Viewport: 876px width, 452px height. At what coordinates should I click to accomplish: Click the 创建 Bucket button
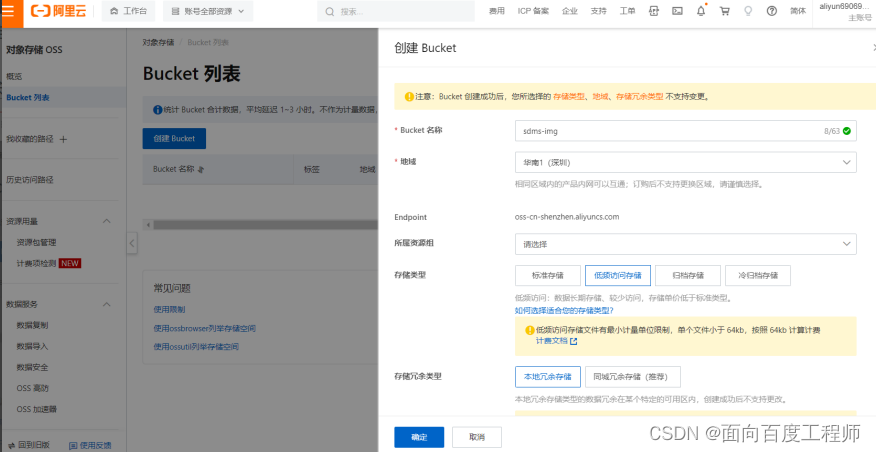(x=174, y=139)
